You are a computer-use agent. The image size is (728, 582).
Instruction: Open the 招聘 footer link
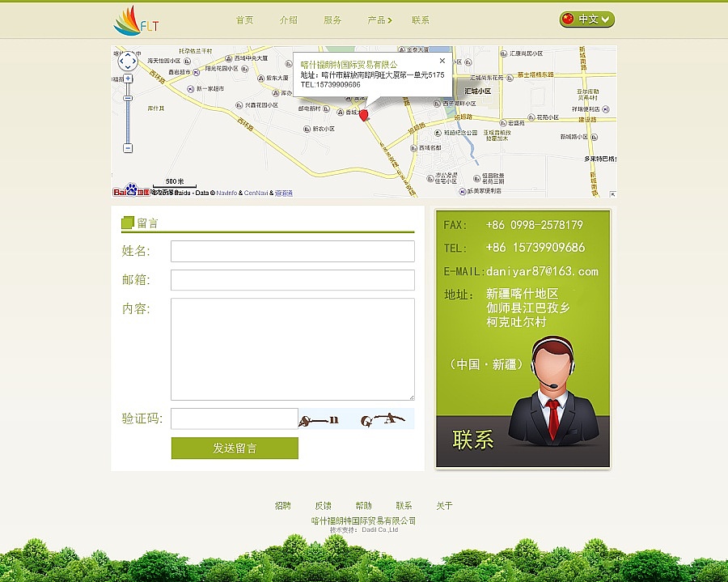(283, 505)
